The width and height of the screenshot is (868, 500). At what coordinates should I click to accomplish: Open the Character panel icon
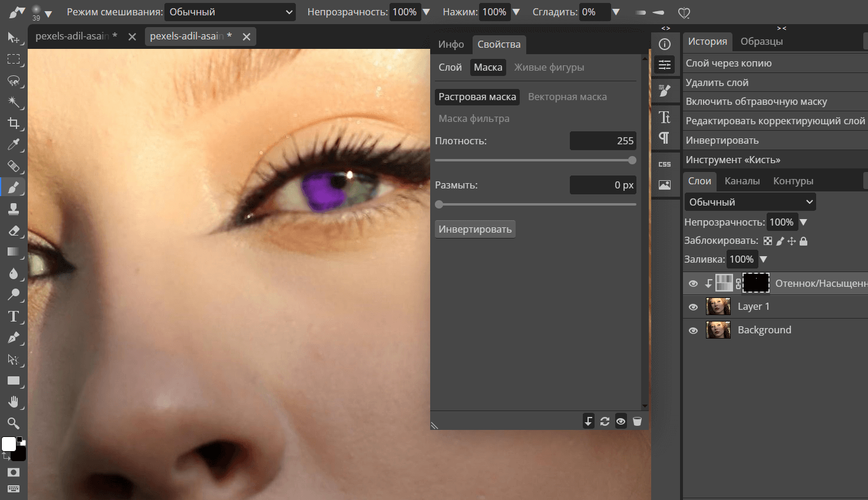665,117
